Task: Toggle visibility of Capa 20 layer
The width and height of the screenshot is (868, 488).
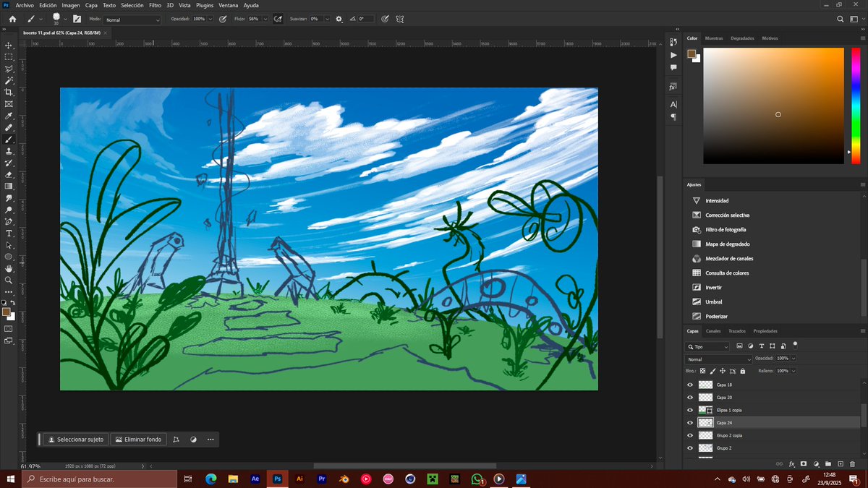Action: tap(690, 398)
